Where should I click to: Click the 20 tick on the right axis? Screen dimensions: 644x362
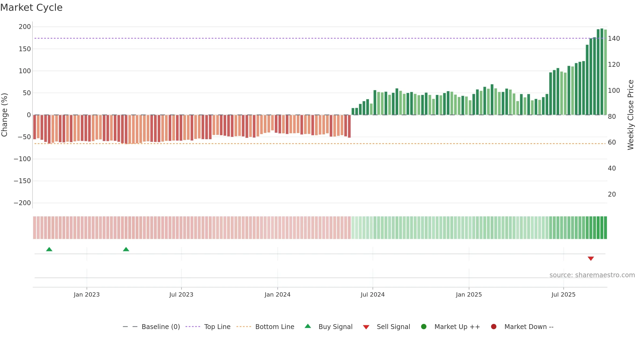[612, 194]
